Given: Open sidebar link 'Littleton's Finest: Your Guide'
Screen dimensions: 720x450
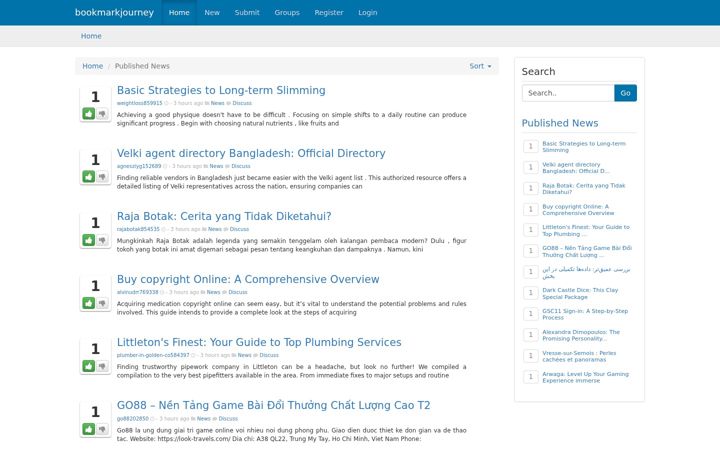Looking at the screenshot, I should click(x=586, y=231).
